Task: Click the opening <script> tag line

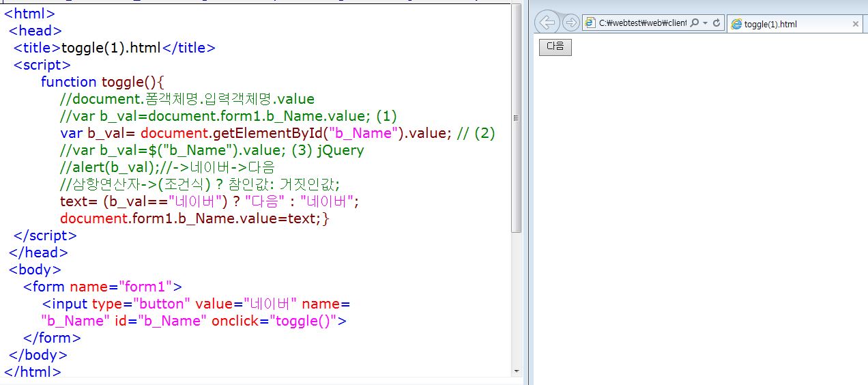Action: click(x=42, y=65)
